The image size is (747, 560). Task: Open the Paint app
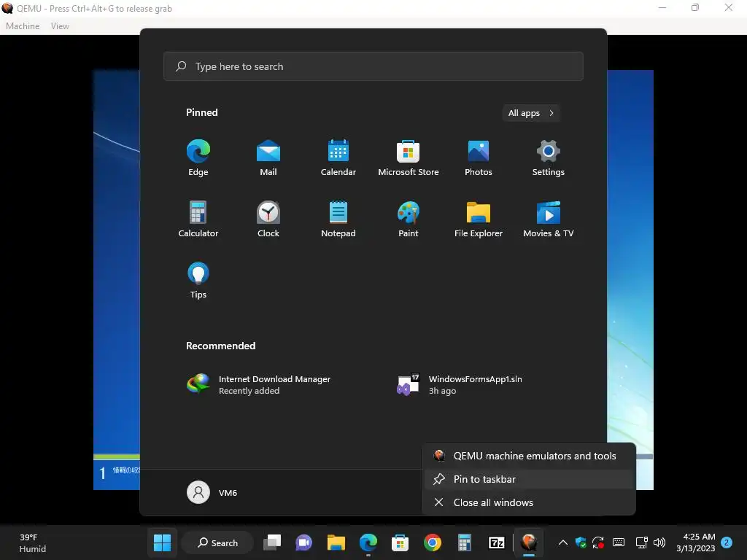coord(409,219)
